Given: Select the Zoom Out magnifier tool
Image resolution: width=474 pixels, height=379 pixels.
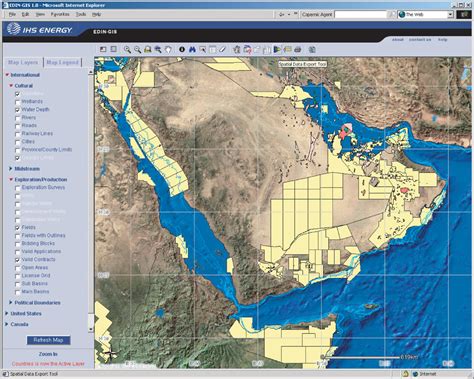Looking at the screenshot, I should [x=137, y=49].
